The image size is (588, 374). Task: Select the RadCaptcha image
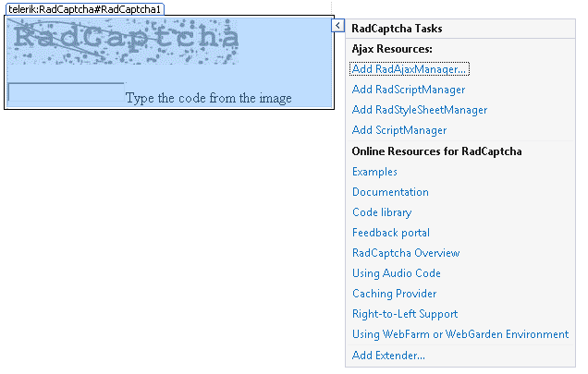(x=123, y=41)
